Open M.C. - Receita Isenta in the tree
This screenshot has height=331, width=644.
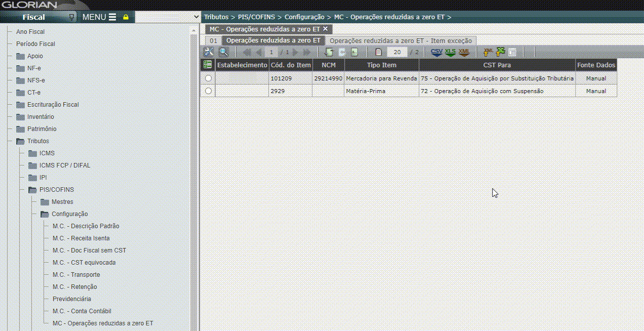(x=81, y=238)
